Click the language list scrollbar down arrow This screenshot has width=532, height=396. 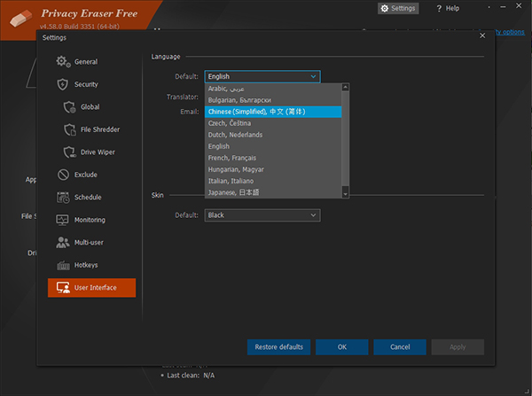point(346,192)
